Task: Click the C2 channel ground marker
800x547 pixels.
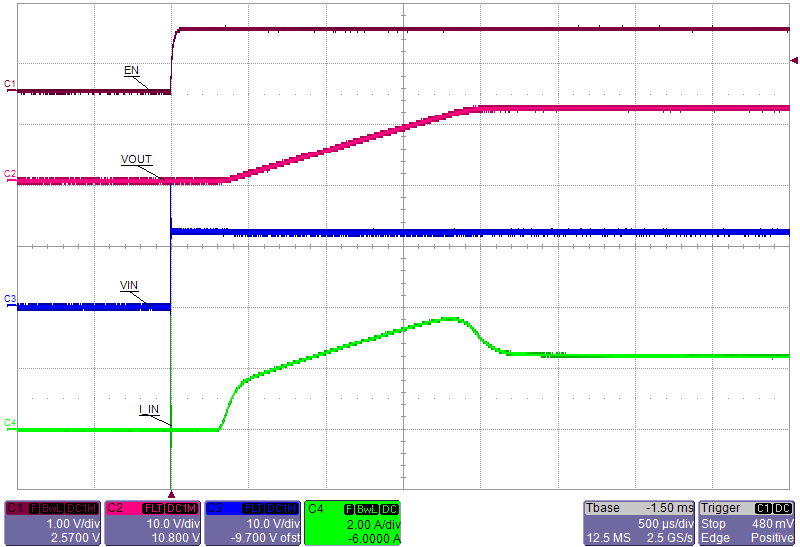Action: (10, 174)
